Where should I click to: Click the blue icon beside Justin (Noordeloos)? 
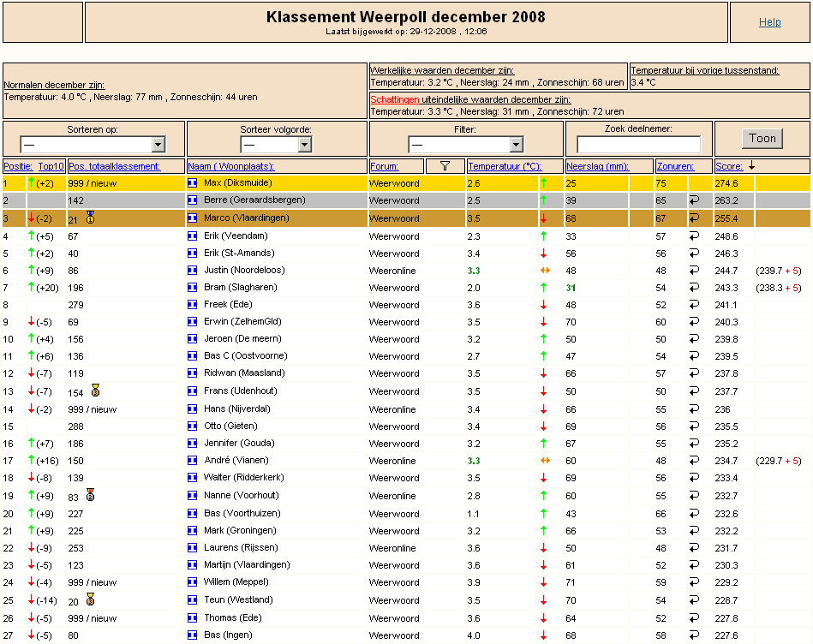pyautogui.click(x=192, y=271)
